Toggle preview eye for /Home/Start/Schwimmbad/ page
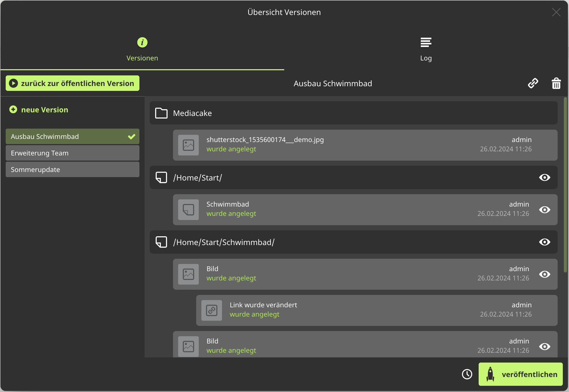The image size is (569, 392). coord(544,242)
